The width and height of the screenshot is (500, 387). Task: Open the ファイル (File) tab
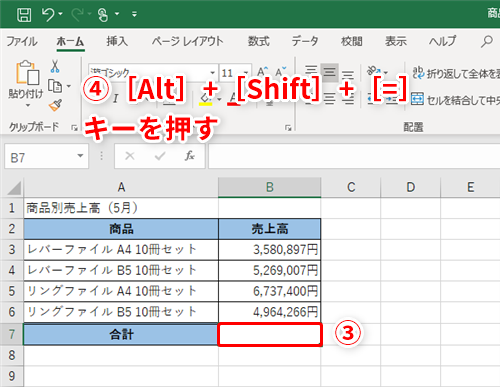(22, 41)
